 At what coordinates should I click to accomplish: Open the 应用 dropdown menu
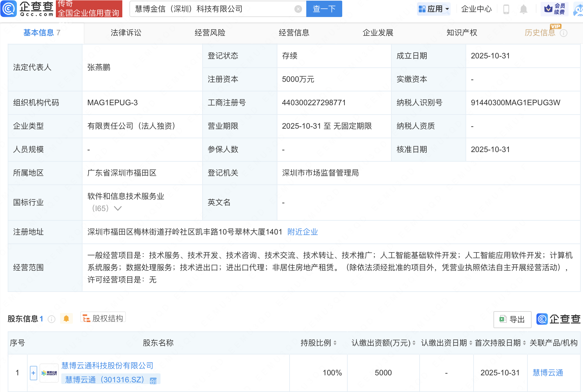click(x=434, y=9)
